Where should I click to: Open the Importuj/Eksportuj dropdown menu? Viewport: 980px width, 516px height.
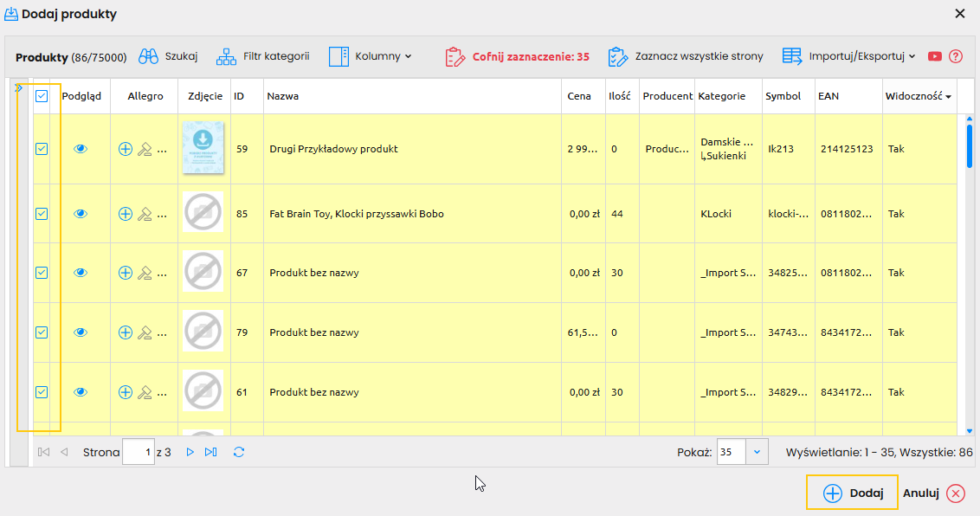849,57
